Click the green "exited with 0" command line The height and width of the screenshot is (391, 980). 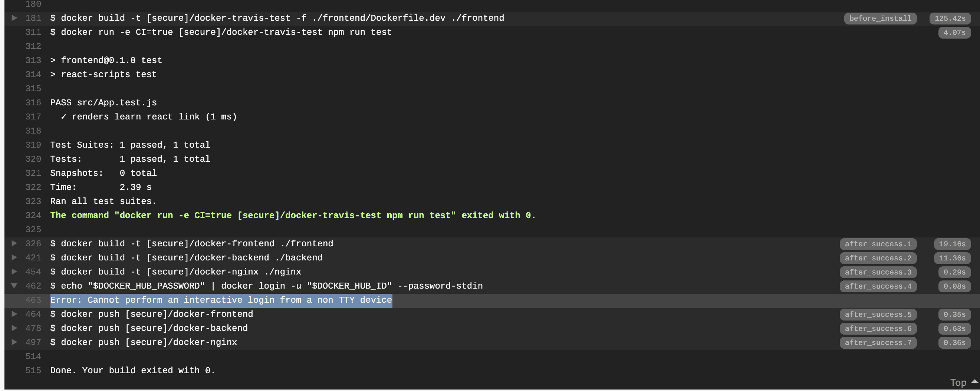(x=293, y=215)
